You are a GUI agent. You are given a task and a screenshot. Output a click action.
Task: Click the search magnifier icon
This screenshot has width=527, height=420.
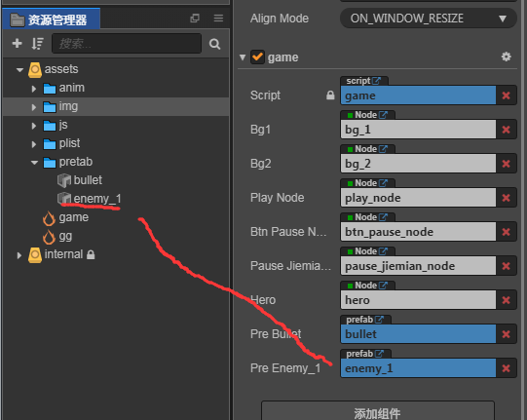pyautogui.click(x=214, y=44)
